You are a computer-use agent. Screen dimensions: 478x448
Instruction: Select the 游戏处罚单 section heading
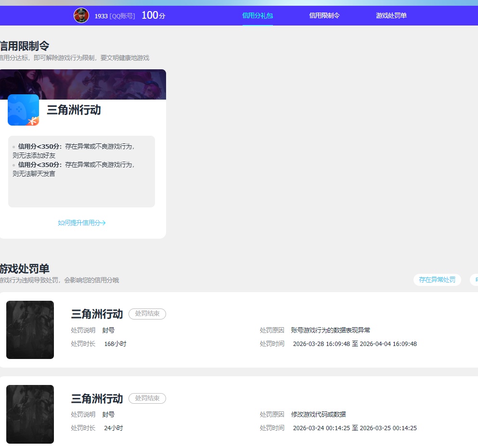click(x=25, y=269)
